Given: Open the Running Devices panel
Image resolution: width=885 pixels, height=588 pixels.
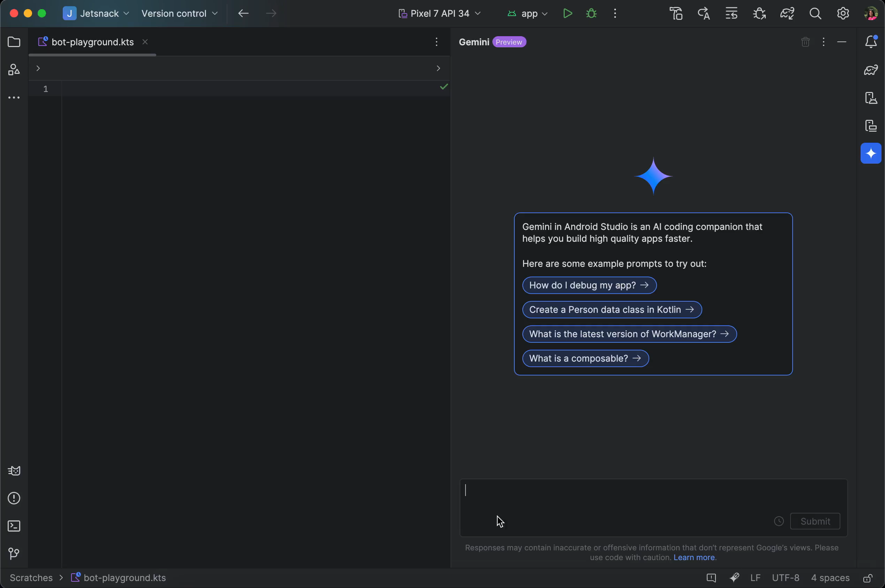Looking at the screenshot, I should (871, 126).
